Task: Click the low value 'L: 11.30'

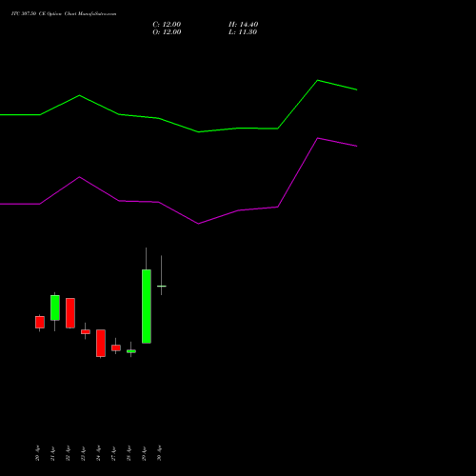Action: point(243,32)
